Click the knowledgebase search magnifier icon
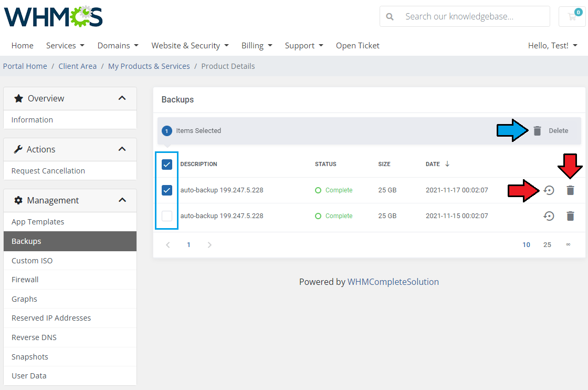Screen dimensions: 588x390 point(390,17)
